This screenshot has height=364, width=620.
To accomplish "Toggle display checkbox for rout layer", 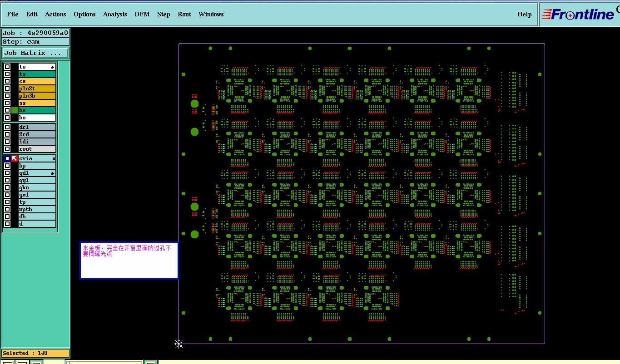I will [x=7, y=149].
